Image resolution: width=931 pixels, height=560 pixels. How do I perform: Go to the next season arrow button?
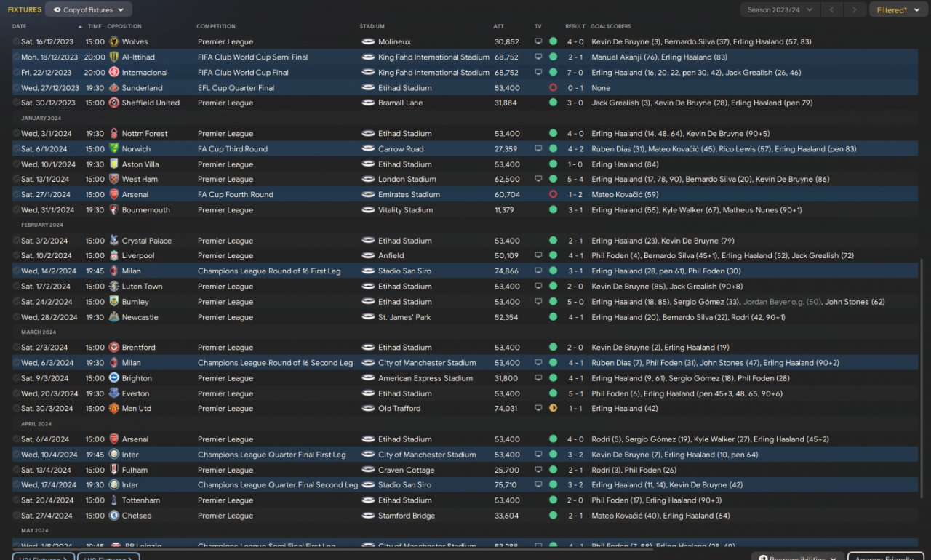pyautogui.click(x=855, y=10)
